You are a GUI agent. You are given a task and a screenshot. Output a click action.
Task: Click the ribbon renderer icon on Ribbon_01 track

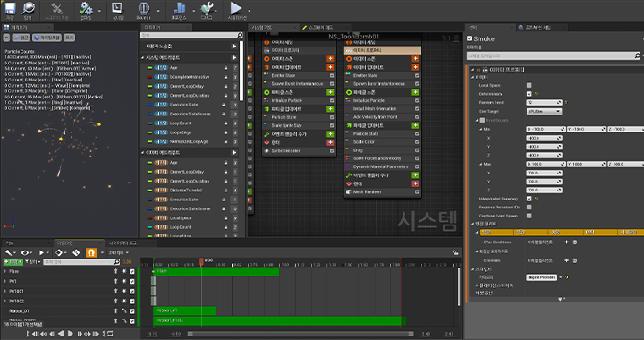pos(123,310)
